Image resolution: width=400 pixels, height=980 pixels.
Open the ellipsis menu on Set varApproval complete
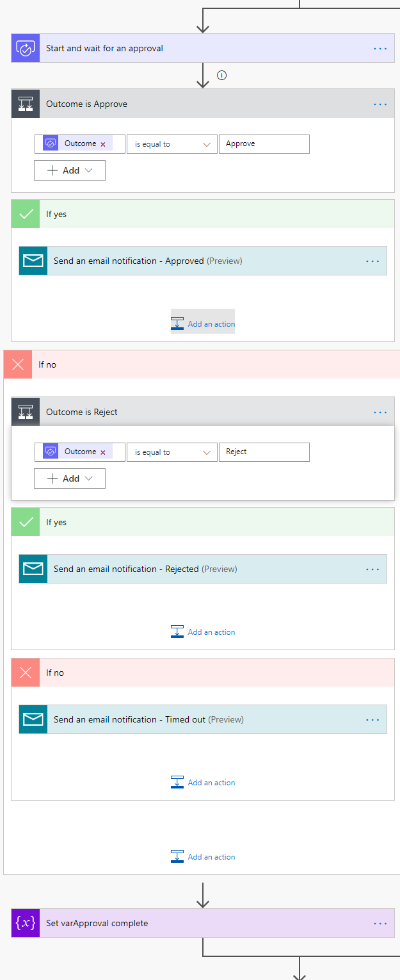point(380,923)
